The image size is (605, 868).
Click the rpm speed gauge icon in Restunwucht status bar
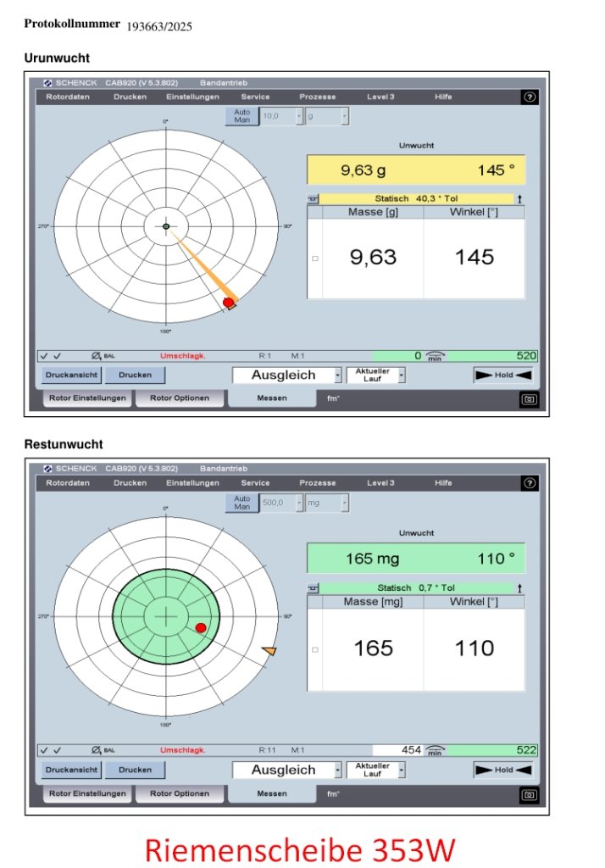coord(436,750)
